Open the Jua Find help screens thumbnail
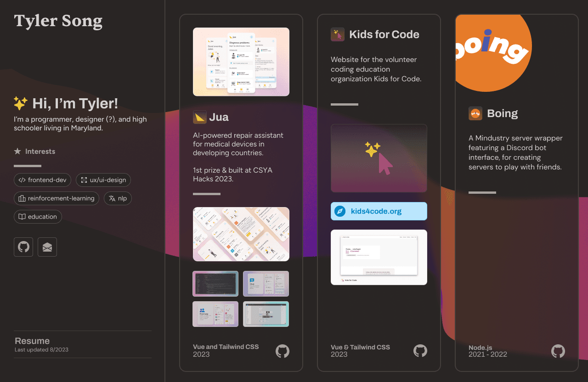Image resolution: width=588 pixels, height=382 pixels. (x=215, y=314)
